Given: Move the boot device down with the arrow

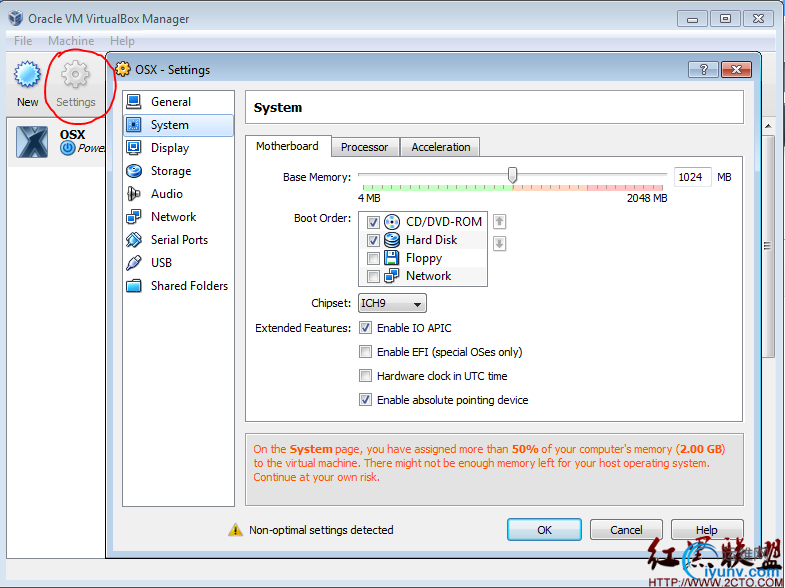Looking at the screenshot, I should pyautogui.click(x=499, y=244).
